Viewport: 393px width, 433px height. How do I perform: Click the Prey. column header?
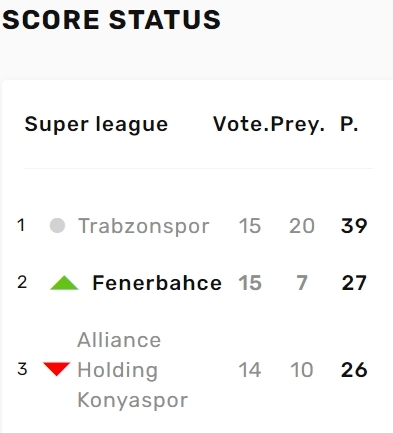pos(298,125)
